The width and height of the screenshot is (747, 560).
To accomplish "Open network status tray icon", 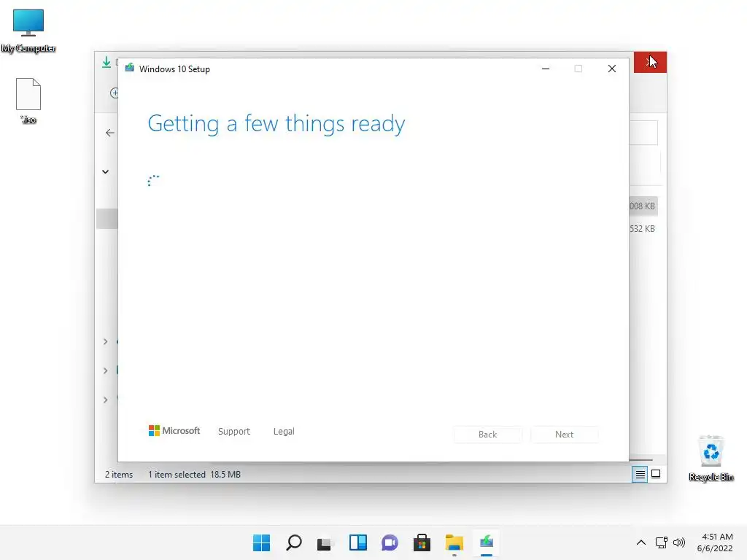I will pos(661,542).
